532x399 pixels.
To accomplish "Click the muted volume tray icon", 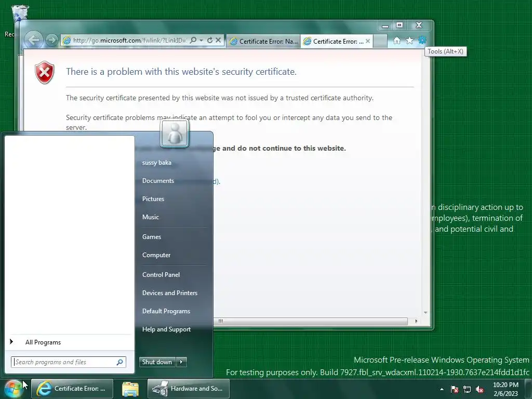I will pyautogui.click(x=480, y=390).
